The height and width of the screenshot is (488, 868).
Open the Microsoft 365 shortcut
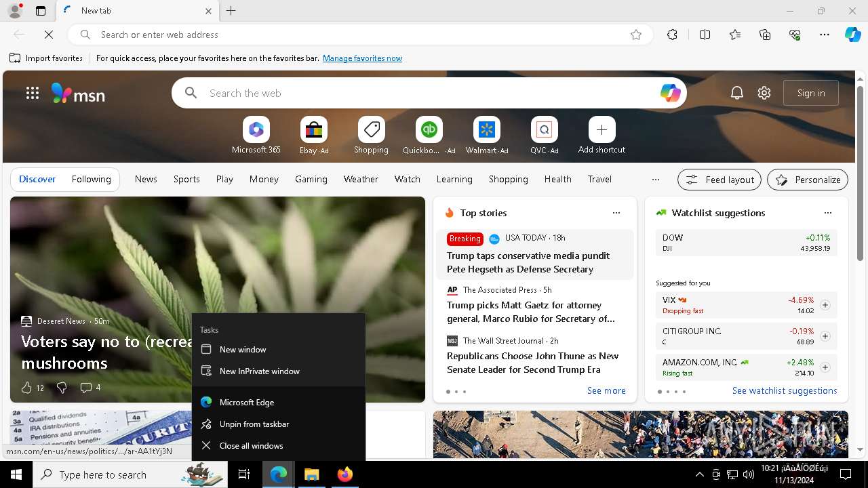point(256,136)
